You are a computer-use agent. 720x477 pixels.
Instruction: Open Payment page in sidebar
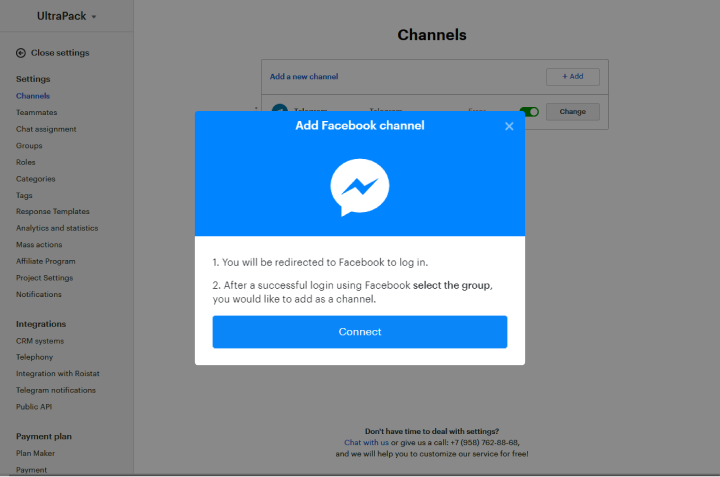31,470
